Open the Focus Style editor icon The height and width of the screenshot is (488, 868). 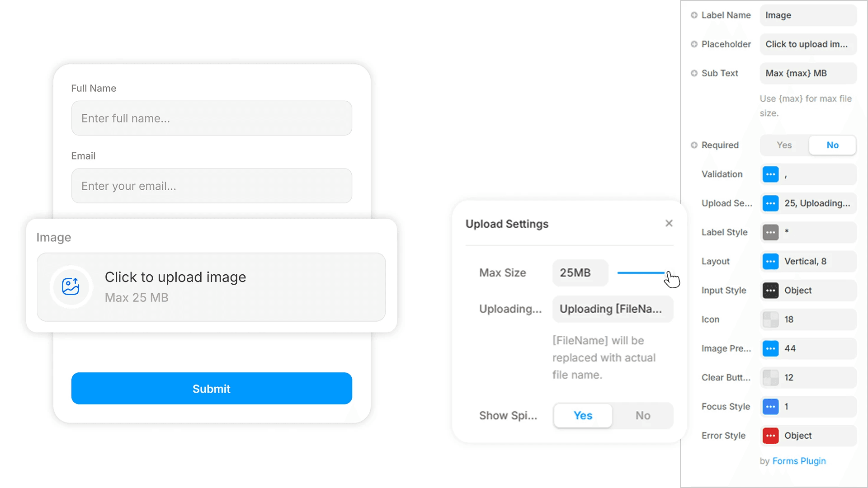pyautogui.click(x=770, y=406)
